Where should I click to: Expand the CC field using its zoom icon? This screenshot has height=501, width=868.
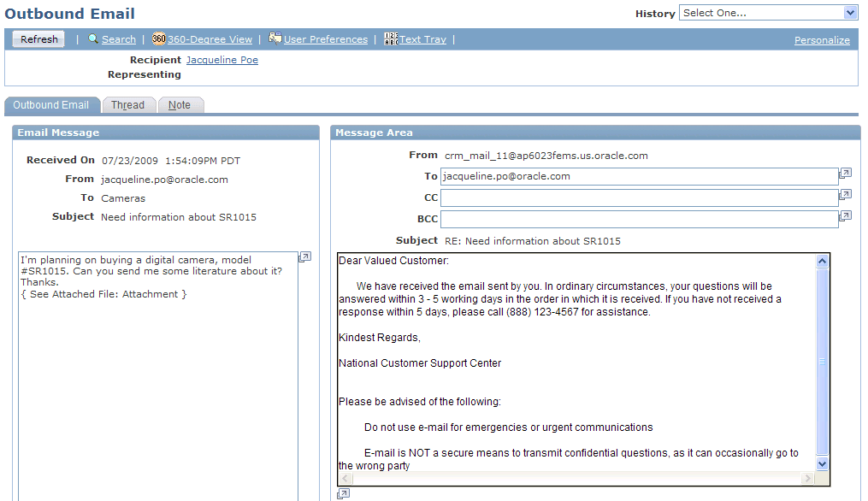point(845,194)
